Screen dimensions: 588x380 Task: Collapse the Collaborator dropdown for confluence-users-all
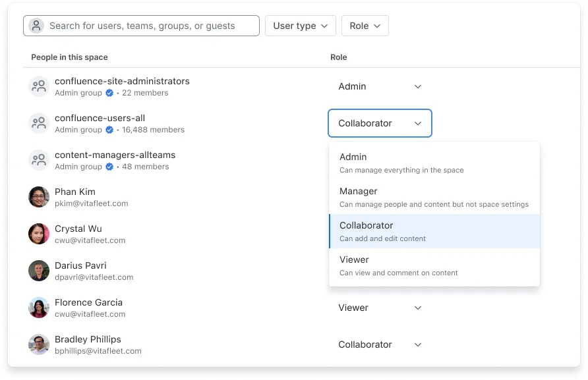380,123
